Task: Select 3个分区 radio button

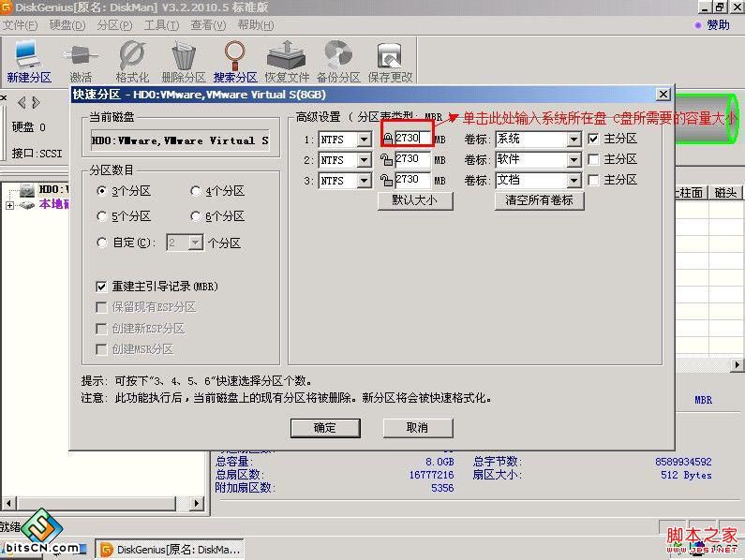Action: (101, 191)
